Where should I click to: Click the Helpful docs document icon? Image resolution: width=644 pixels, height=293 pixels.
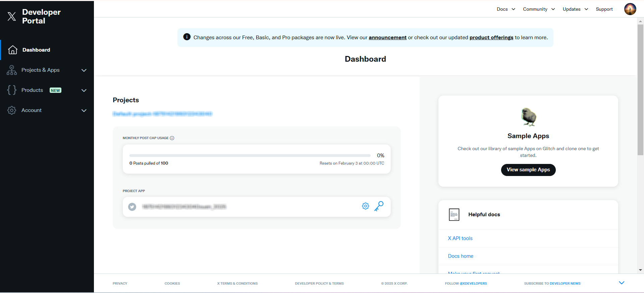(x=454, y=215)
